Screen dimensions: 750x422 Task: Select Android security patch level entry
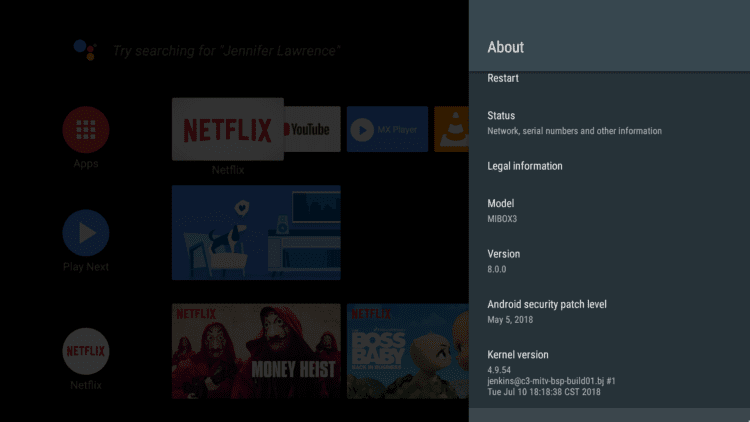(609, 311)
